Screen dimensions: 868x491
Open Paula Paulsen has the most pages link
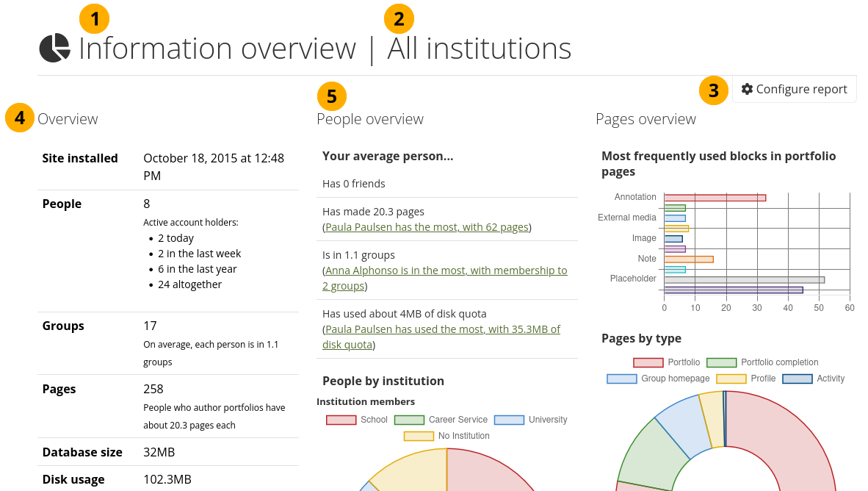pos(427,227)
